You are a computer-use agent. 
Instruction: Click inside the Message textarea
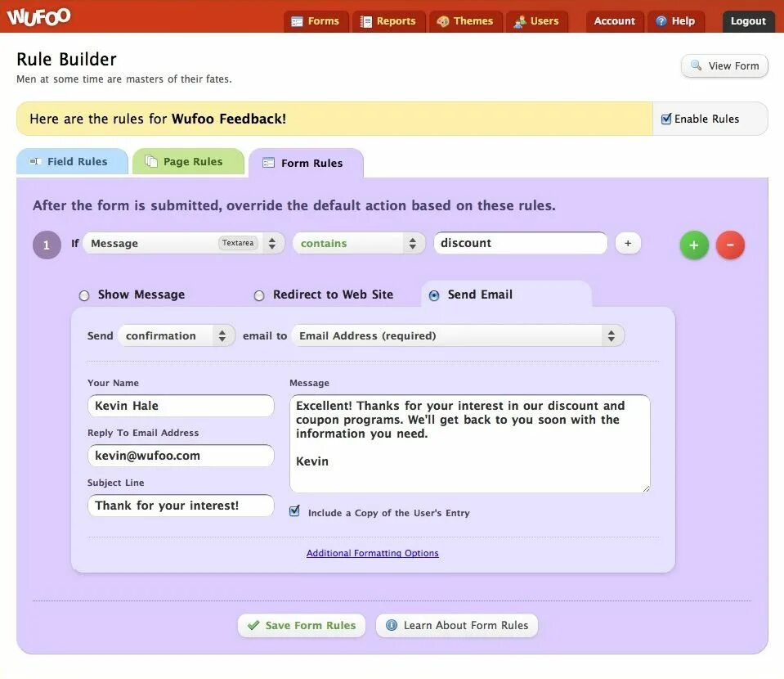coord(469,443)
